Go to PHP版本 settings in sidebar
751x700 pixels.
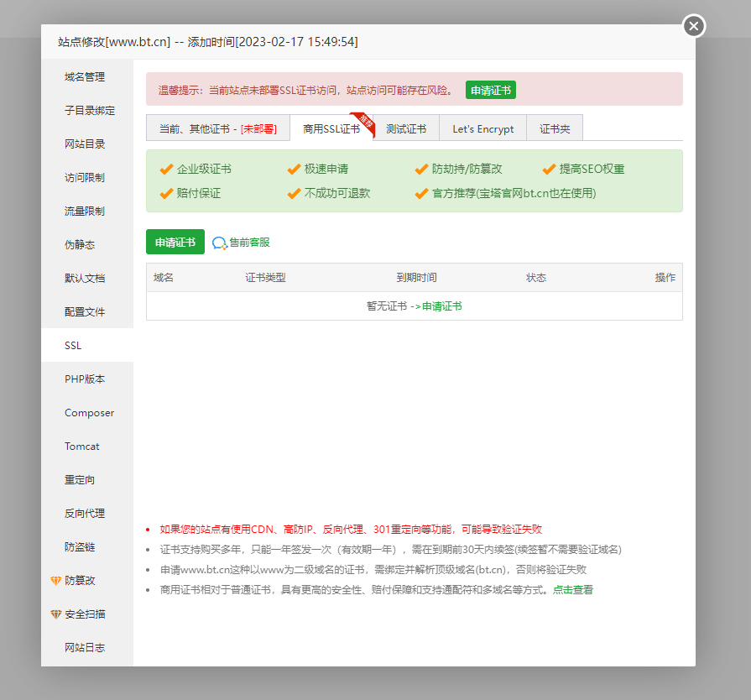[x=85, y=379]
